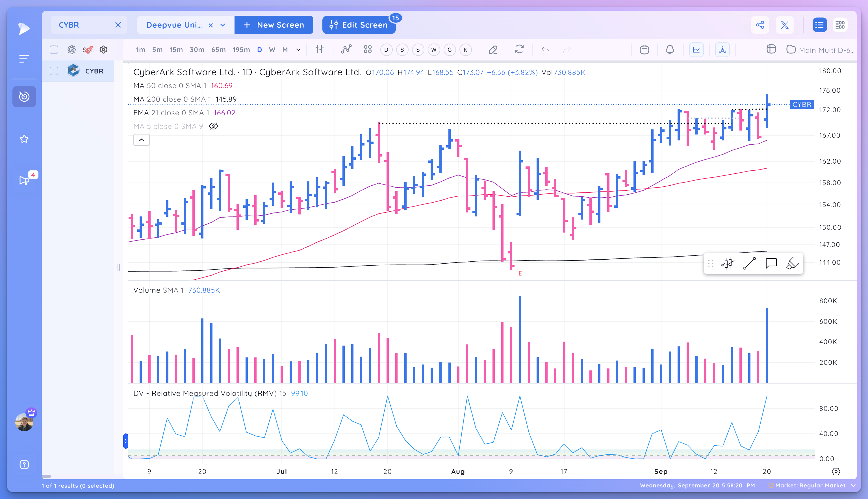The image size is (868, 499).
Task: Undo the last chart action
Action: point(546,50)
